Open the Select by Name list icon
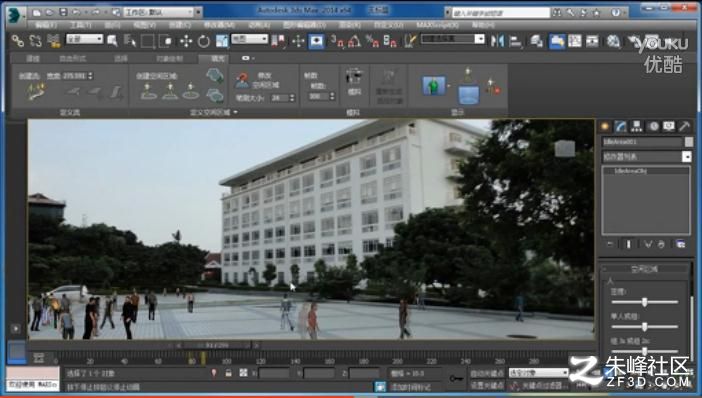Image resolution: width=702 pixels, height=398 pixels. [130, 41]
